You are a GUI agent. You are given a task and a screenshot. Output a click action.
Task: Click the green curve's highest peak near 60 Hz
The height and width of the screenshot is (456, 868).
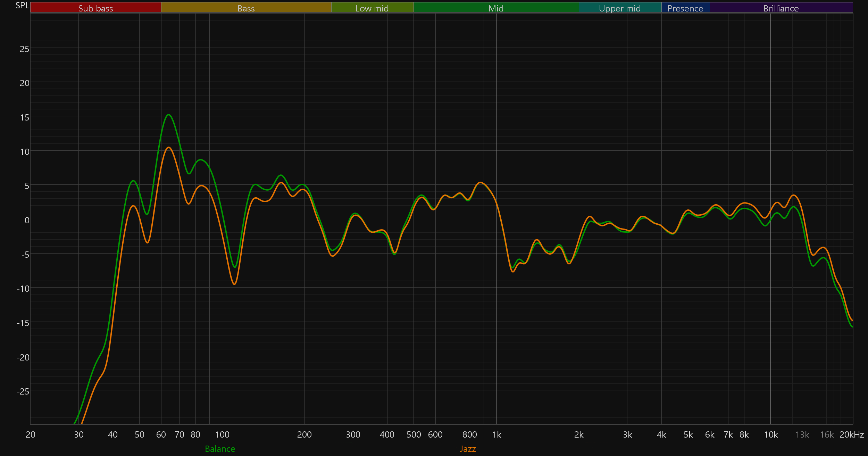pyautogui.click(x=168, y=115)
